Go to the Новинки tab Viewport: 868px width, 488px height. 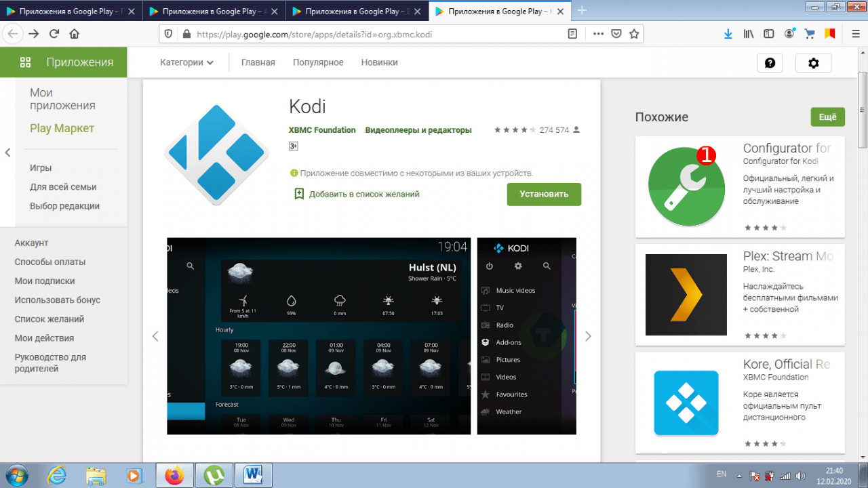379,62
